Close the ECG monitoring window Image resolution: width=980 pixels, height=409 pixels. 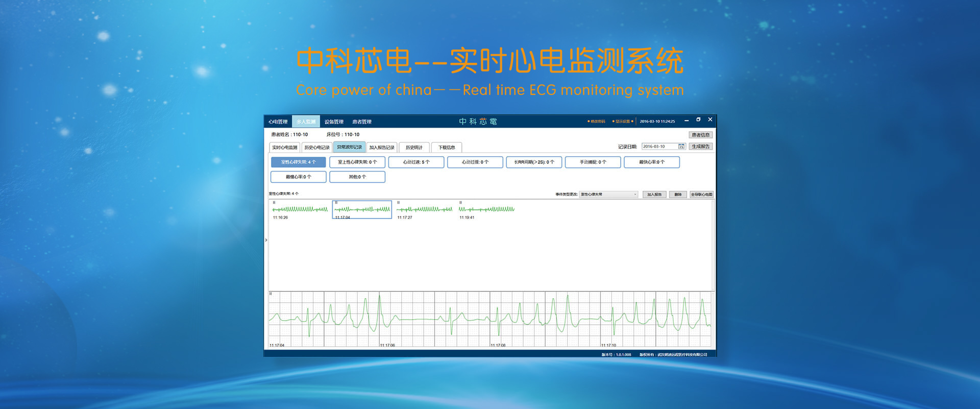710,119
